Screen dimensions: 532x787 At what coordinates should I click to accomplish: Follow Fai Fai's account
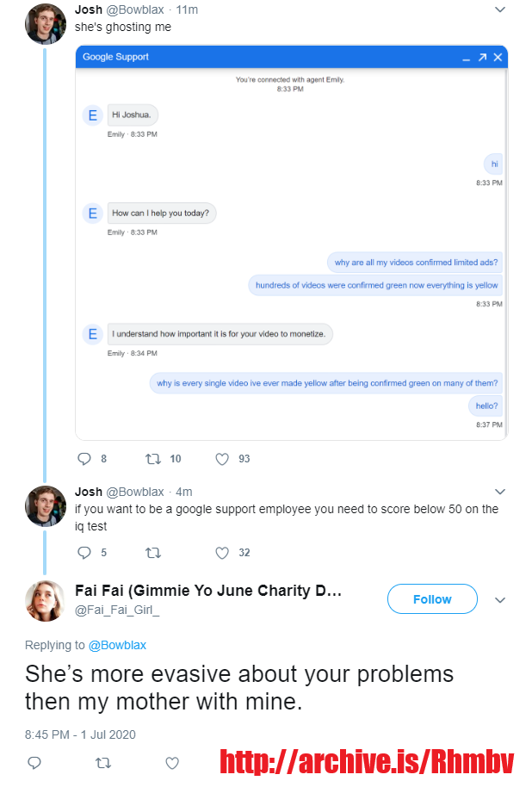coord(432,598)
